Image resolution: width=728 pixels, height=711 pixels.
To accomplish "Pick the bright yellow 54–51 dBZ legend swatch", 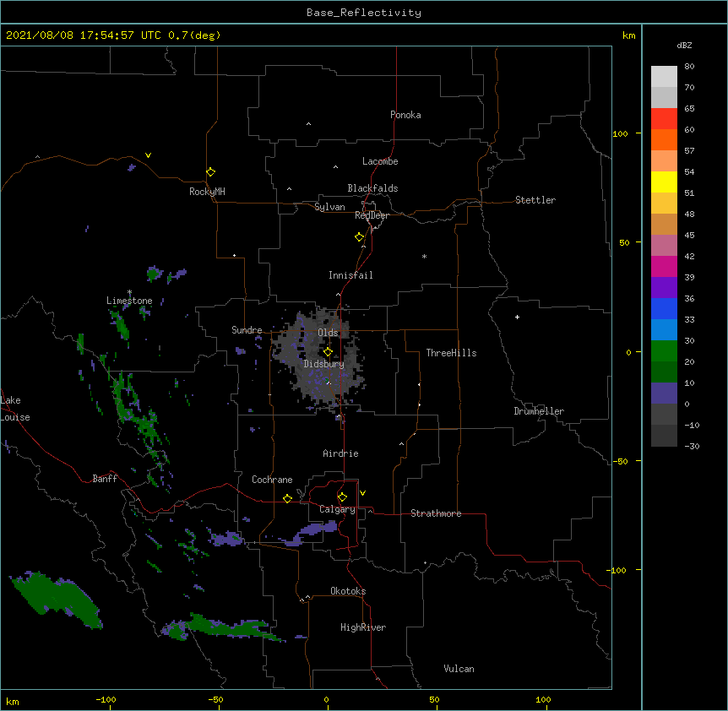I will click(664, 182).
